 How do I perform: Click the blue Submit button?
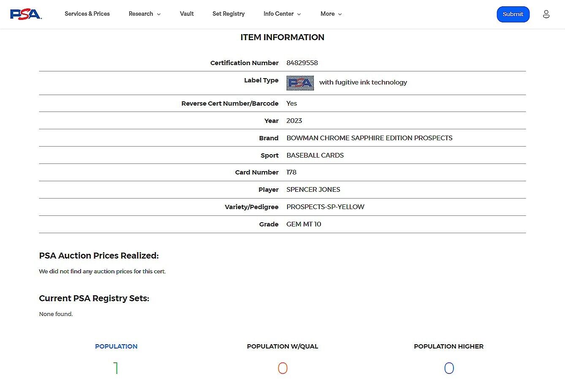513,14
